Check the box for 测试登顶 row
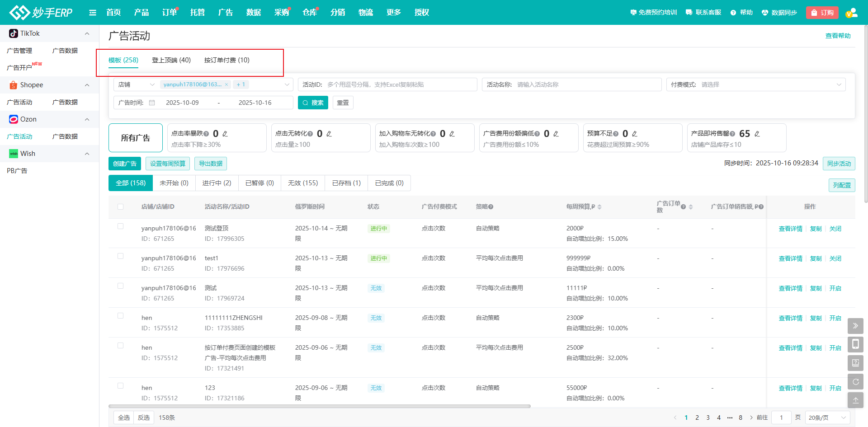Image resolution: width=868 pixels, height=427 pixels. (x=120, y=226)
